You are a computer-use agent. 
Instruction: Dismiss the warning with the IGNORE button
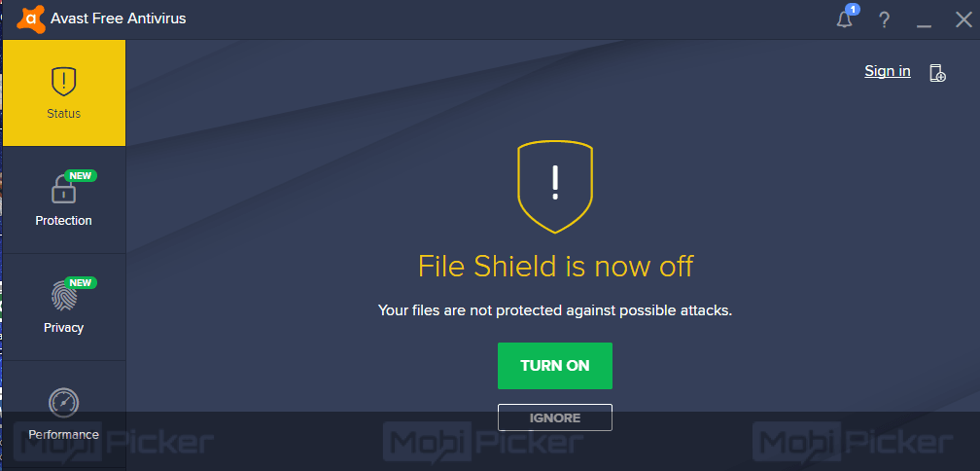(x=555, y=417)
